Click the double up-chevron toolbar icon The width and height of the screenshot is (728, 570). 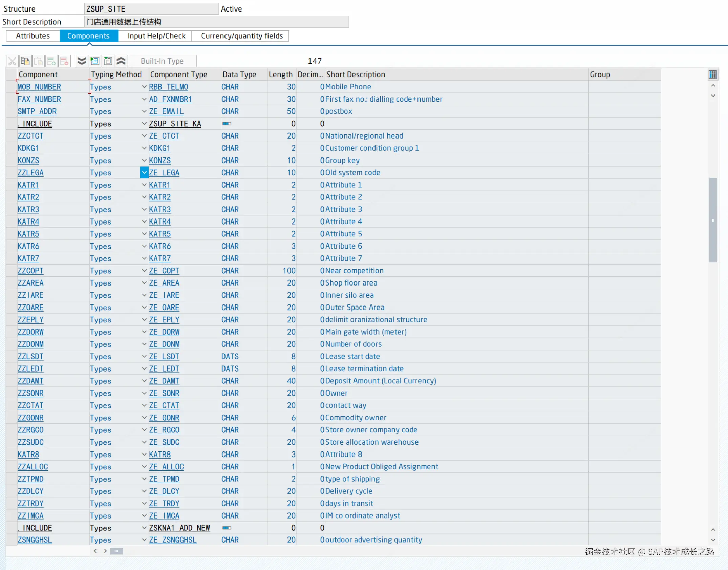click(121, 61)
